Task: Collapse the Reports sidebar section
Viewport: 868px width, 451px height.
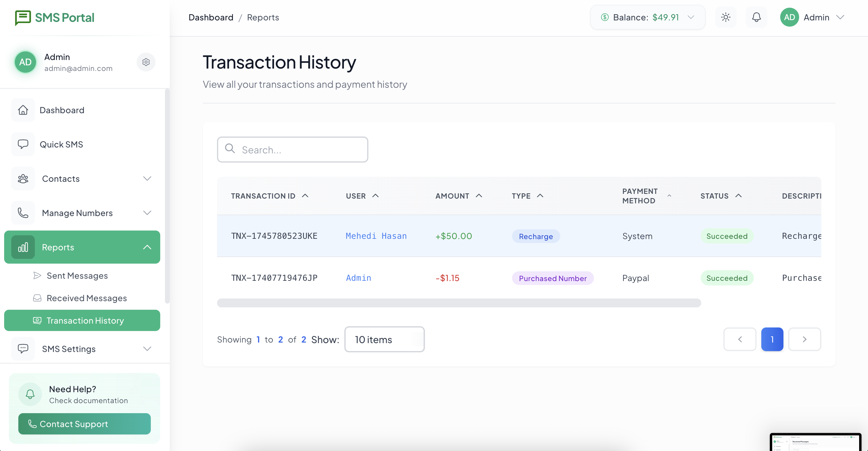Action: tap(147, 247)
